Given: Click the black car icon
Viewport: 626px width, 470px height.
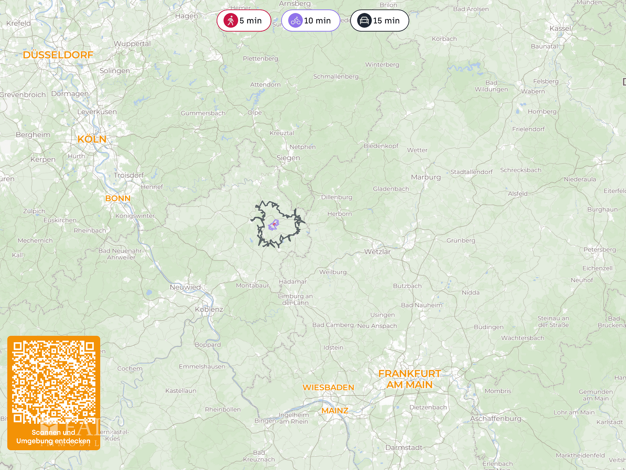Looking at the screenshot, I should point(364,20).
